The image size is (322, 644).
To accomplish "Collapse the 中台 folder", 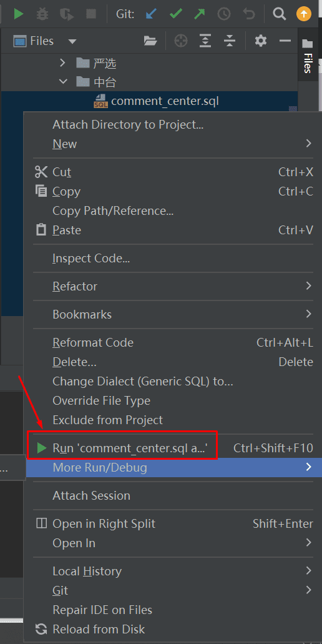I will [x=63, y=81].
